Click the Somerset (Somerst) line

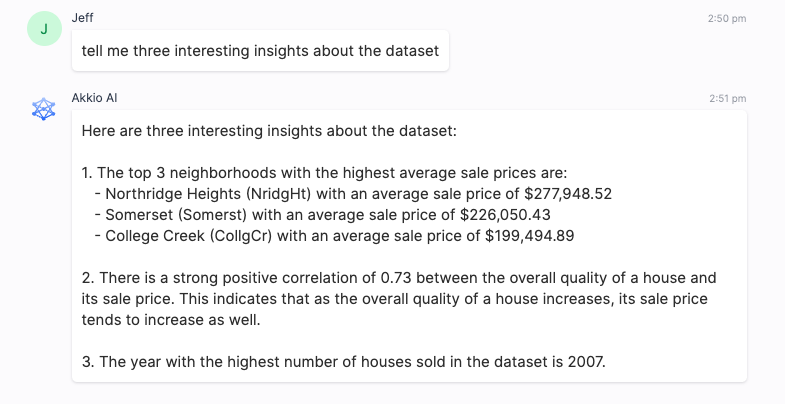click(x=322, y=215)
